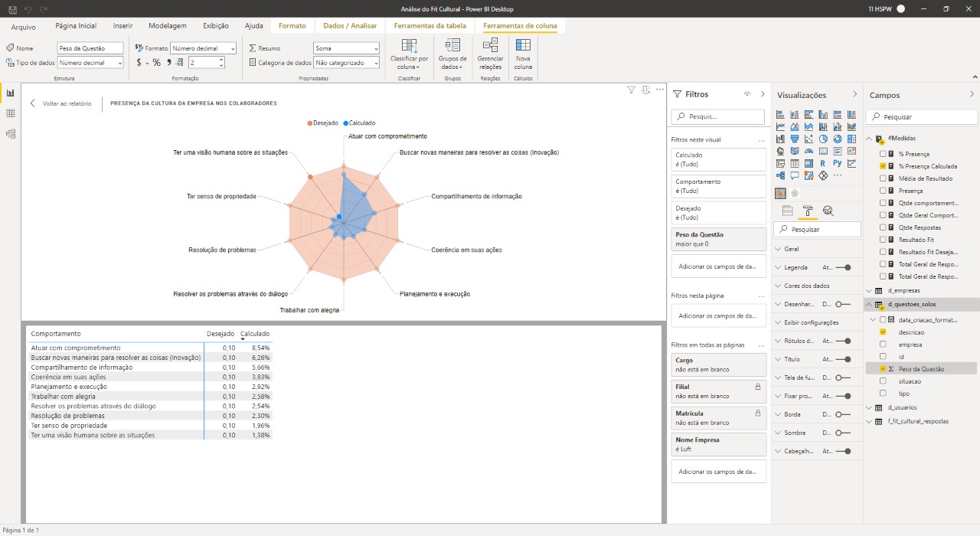Select the donut chart visualization icon

click(x=838, y=139)
